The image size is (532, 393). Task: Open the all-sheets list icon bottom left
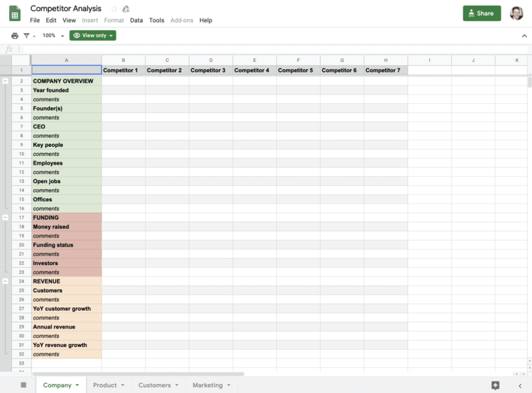pos(22,385)
